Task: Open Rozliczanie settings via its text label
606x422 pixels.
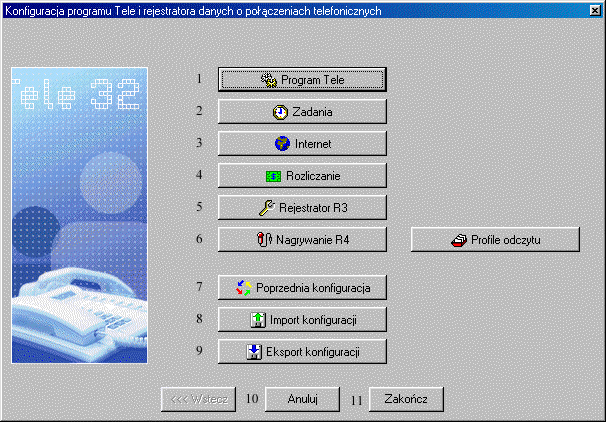Action: pyautogui.click(x=314, y=176)
